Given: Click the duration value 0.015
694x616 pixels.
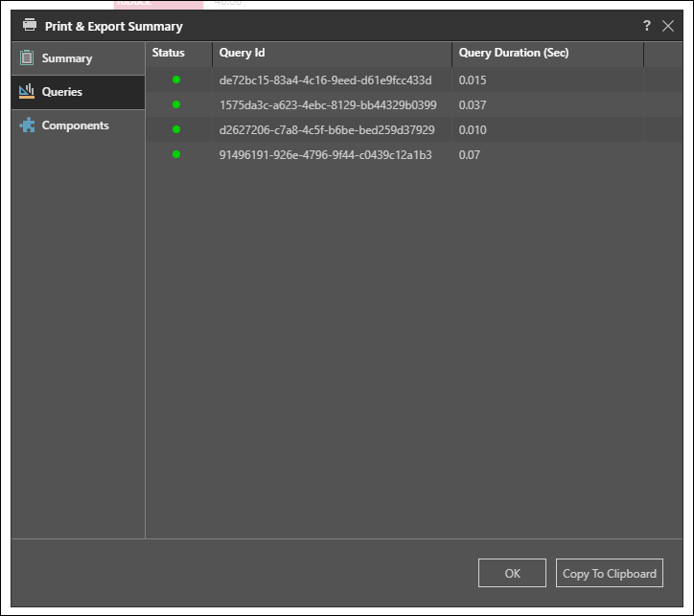Looking at the screenshot, I should [x=473, y=80].
